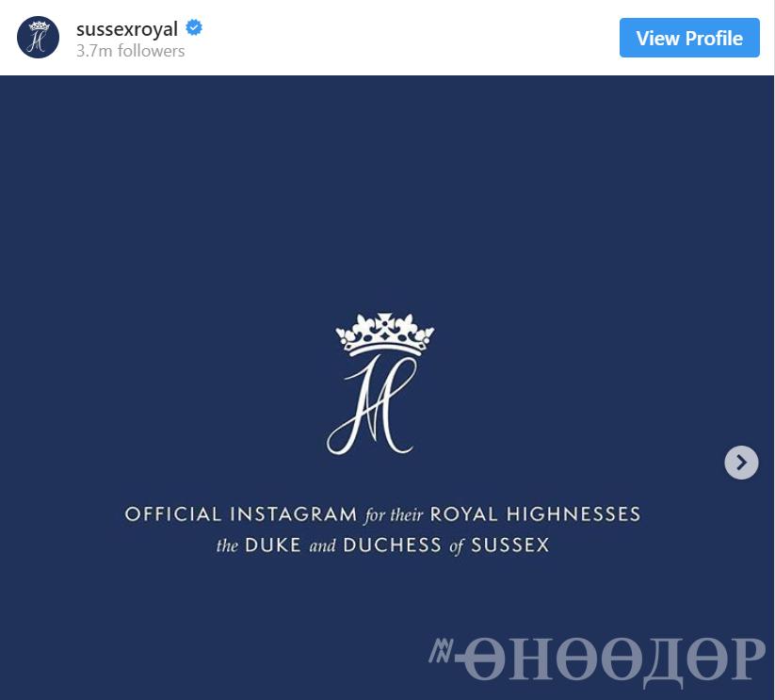Click the white crown above the monogram
This screenshot has height=700, width=775.
[385, 334]
